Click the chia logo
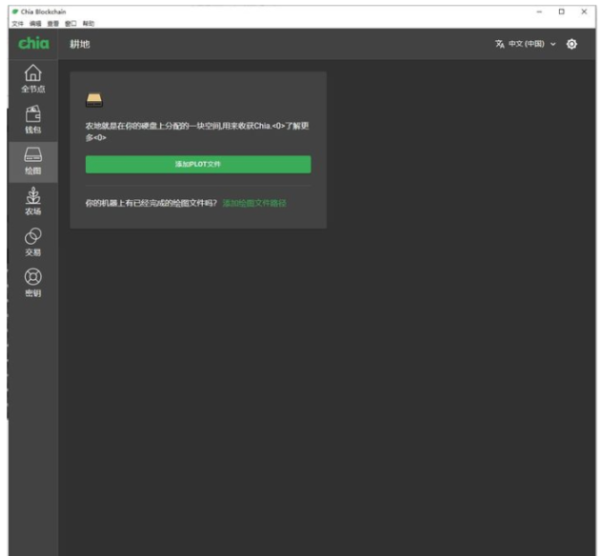The height and width of the screenshot is (556, 600). pos(34,43)
